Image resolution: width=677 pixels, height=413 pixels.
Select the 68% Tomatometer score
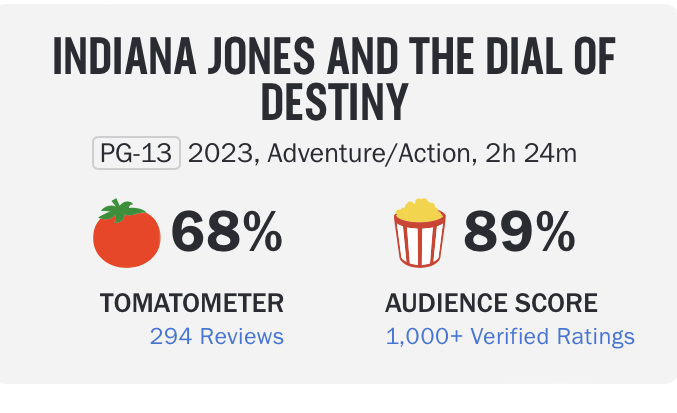[226, 233]
